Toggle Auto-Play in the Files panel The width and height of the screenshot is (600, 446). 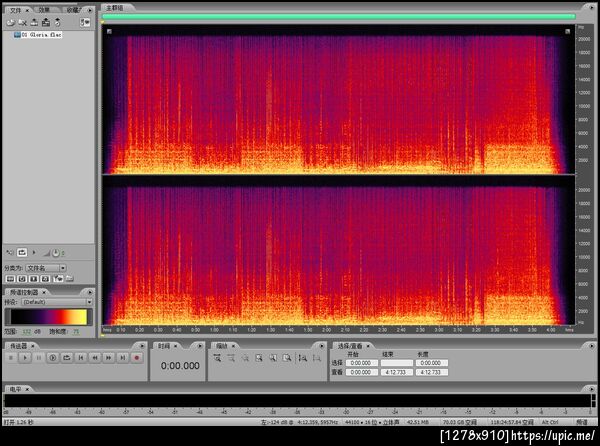click(10, 253)
